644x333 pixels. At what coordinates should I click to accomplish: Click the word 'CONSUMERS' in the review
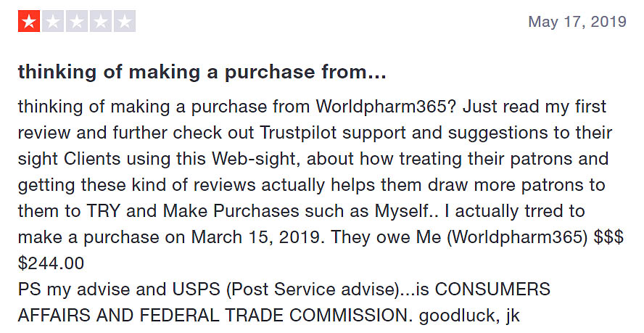click(492, 289)
